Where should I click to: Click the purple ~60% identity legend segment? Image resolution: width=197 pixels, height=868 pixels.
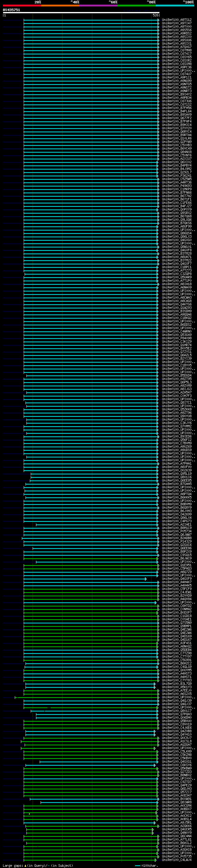pos(98,6)
